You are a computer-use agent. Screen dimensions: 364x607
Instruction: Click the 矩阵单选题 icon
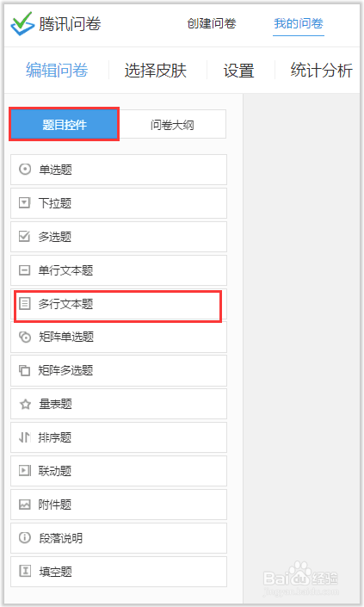25,337
